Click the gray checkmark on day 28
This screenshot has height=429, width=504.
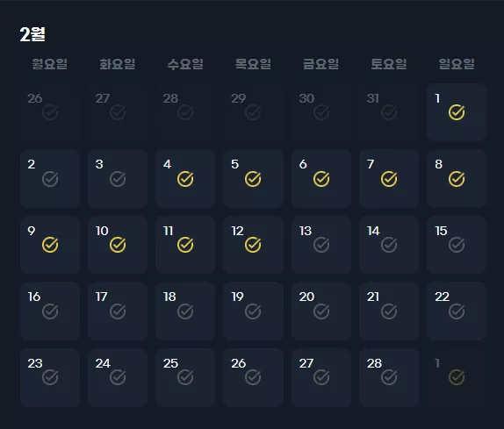[389, 377]
